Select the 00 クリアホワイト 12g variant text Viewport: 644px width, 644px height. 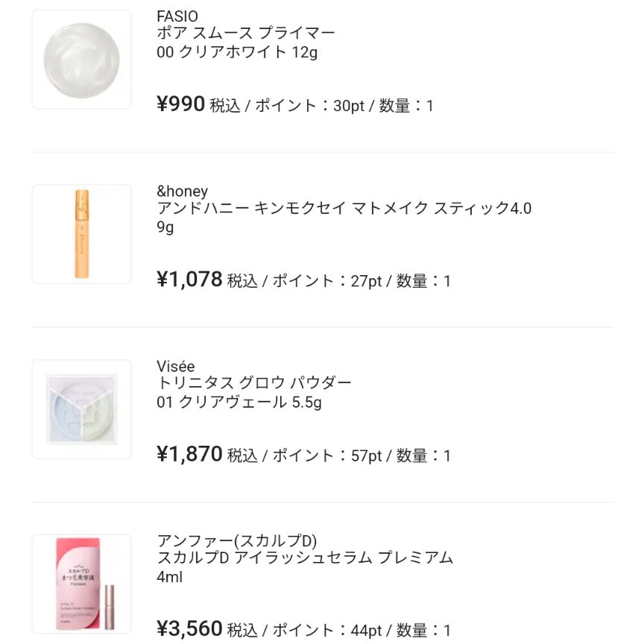(237, 52)
